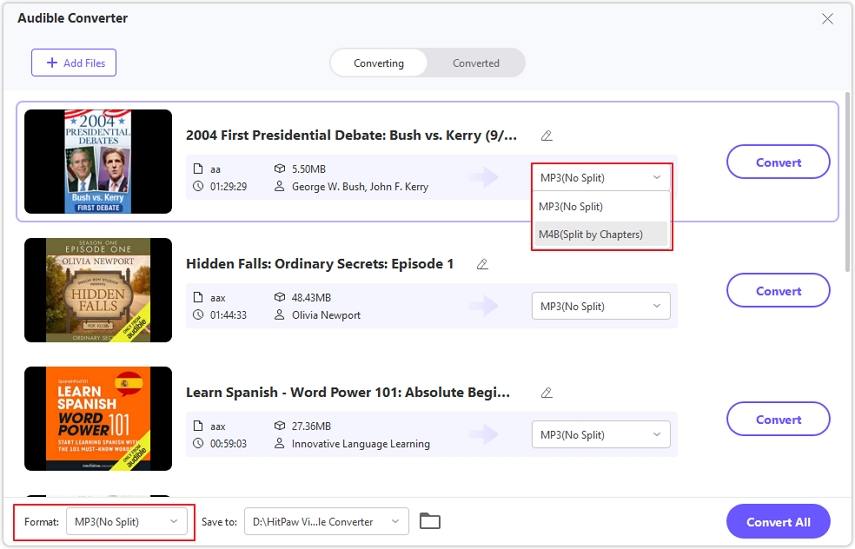Click the size cube icon beside 48.43MB

click(279, 298)
